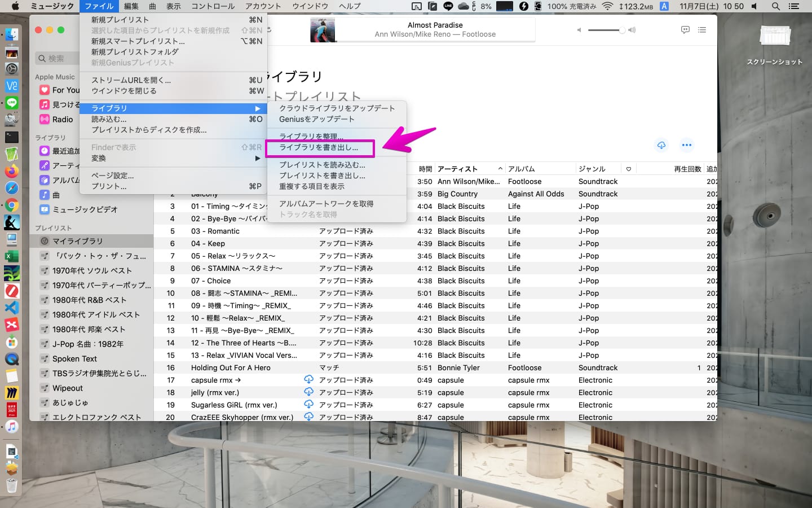Viewport: 812px width, 508px height.
Task: Download CrazEEE Skyhopper via its cloud icon
Action: [308, 417]
